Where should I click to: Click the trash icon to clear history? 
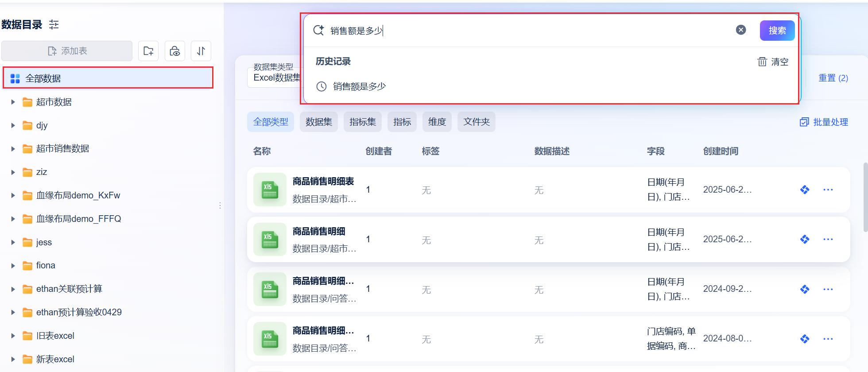[x=762, y=62]
